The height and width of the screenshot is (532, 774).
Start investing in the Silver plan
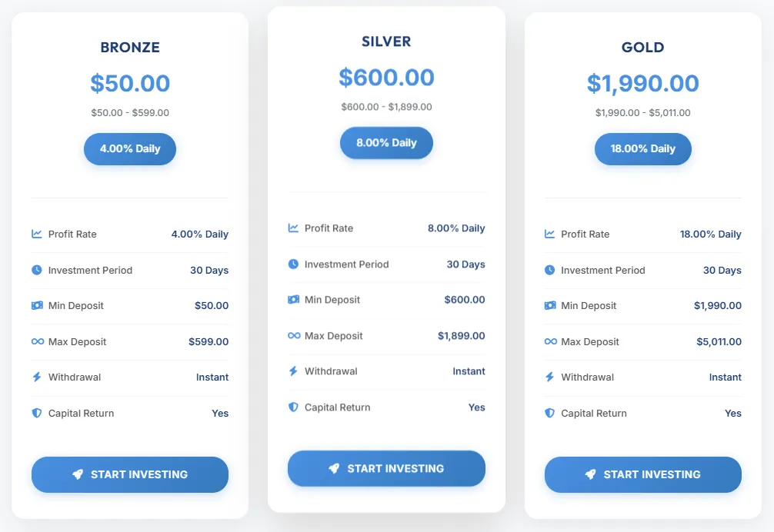(386, 468)
